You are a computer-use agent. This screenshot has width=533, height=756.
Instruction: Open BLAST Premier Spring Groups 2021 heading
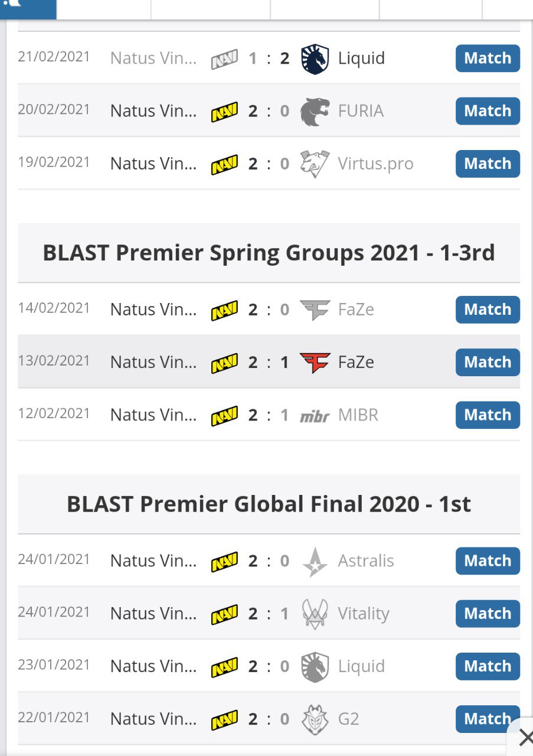[x=269, y=253]
